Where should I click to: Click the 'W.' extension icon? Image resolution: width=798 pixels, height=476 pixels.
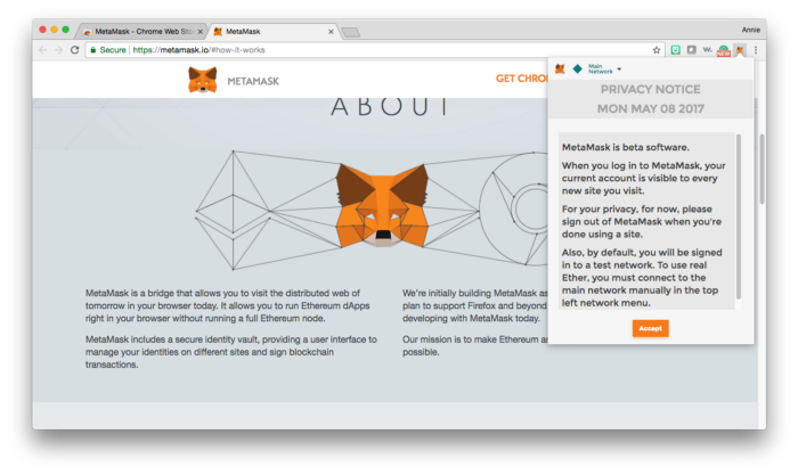pos(707,50)
